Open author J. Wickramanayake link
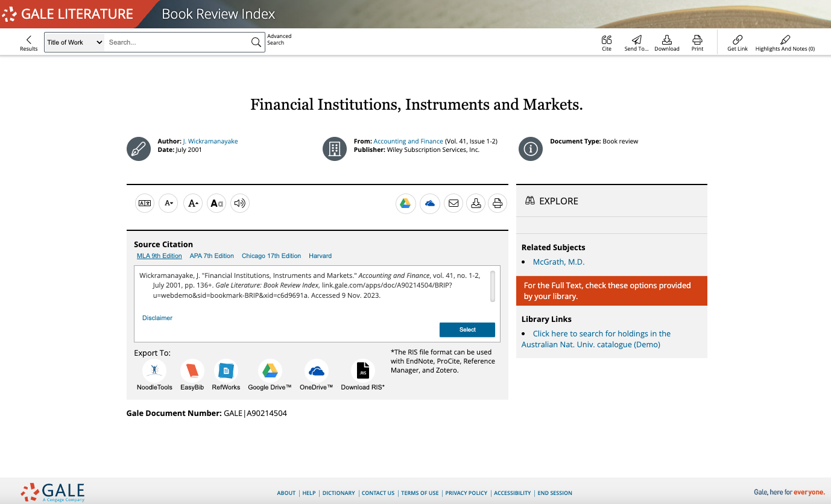This screenshot has width=831, height=504. pos(210,141)
